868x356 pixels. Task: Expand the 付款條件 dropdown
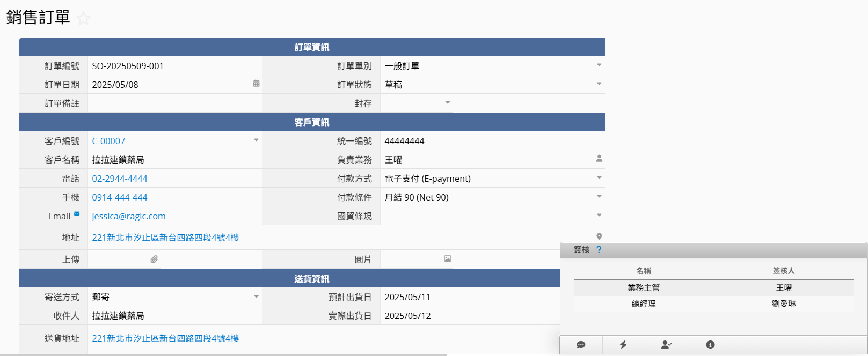599,196
